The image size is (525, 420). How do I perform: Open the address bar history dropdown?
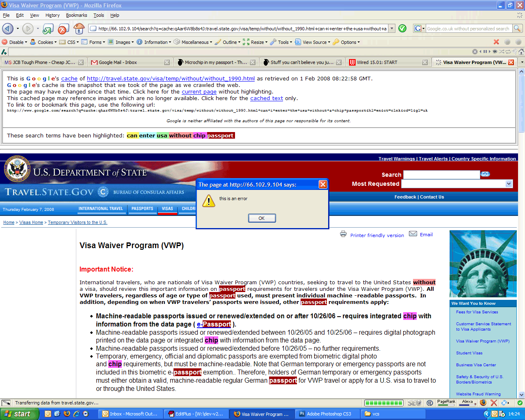point(392,28)
